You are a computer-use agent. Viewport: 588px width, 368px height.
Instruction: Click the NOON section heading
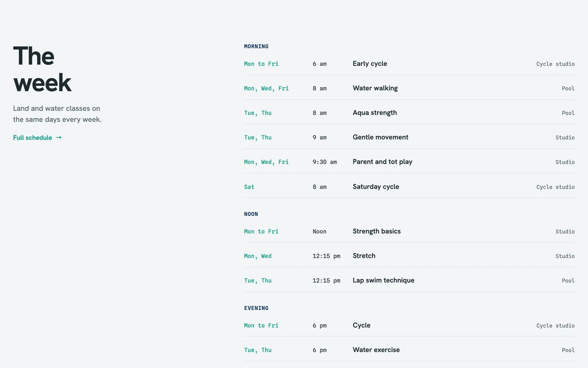coord(251,214)
